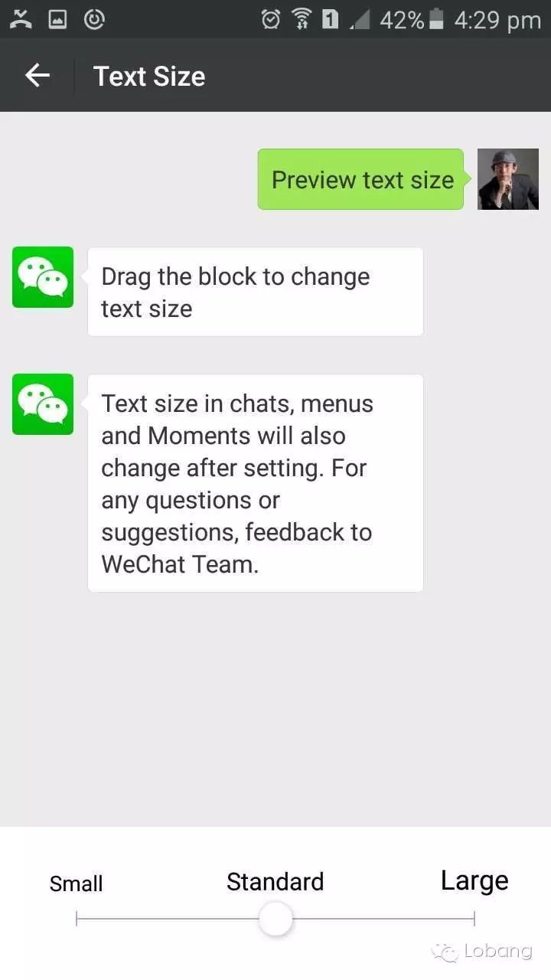Select the Large text size label

[x=474, y=880]
